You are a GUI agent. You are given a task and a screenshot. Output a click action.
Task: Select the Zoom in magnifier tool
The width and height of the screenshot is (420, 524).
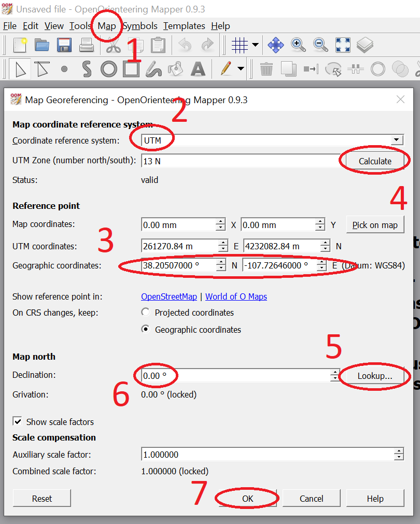298,46
